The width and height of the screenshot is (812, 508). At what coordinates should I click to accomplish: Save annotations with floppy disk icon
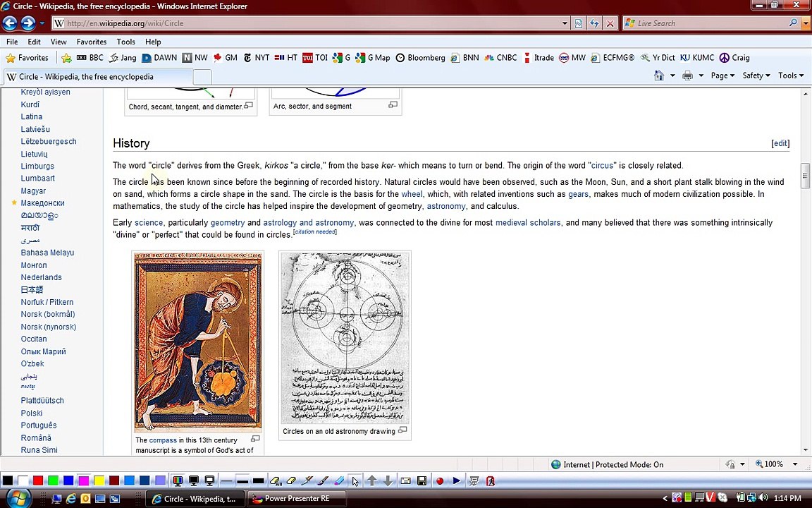[x=422, y=481]
